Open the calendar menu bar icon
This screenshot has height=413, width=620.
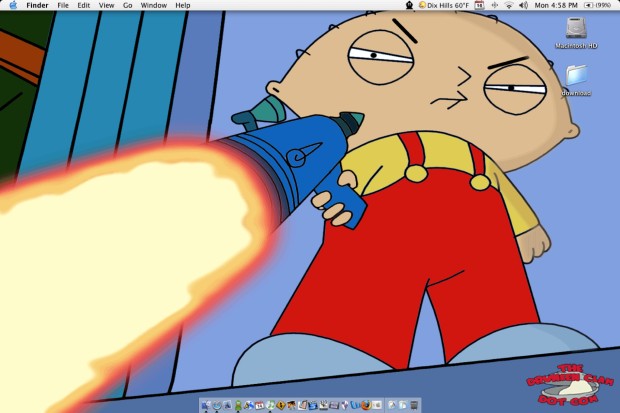click(x=479, y=5)
